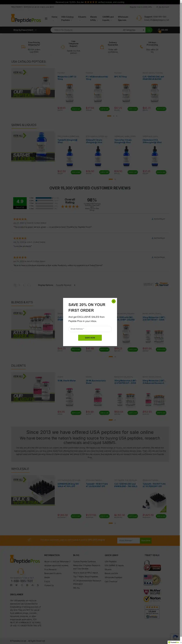Viewport: 182px width, 644px height.
Task: Select the second carousel dot under USA Catalog
Action: (x=114, y=116)
